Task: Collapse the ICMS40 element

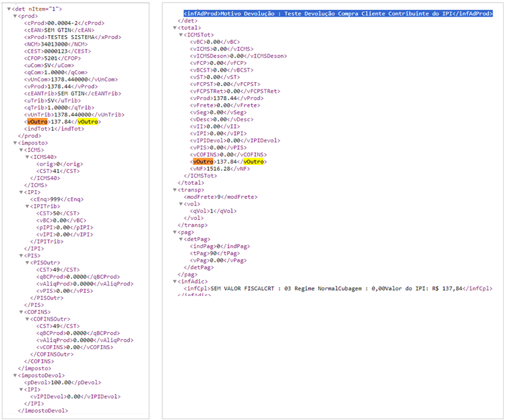Action: pos(27,156)
